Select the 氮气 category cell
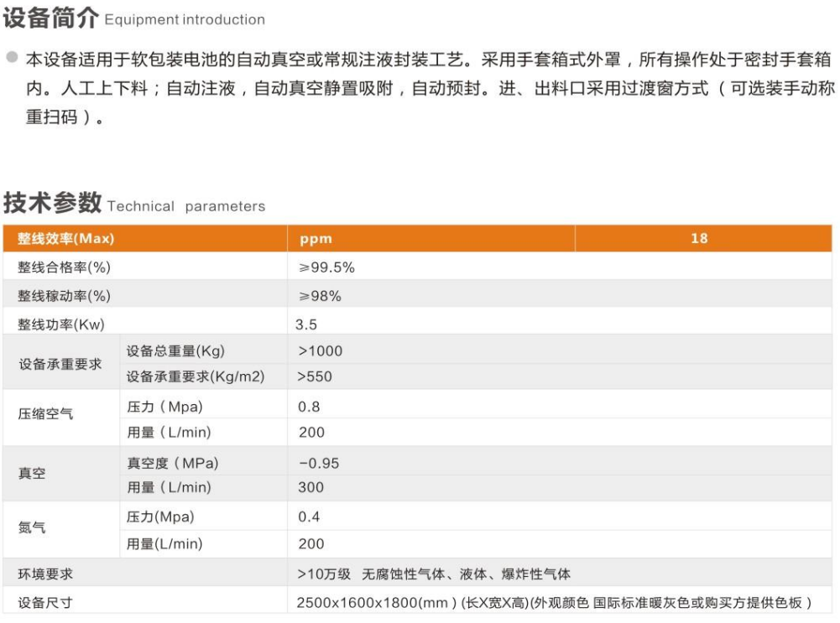 (32, 527)
